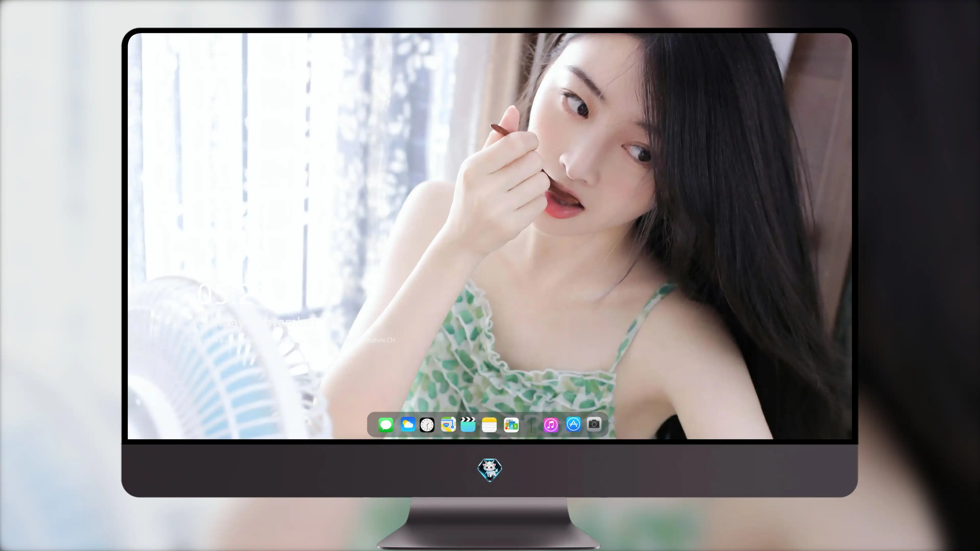The width and height of the screenshot is (980, 551).
Task: Open the Camera app in the dock
Action: tap(594, 424)
